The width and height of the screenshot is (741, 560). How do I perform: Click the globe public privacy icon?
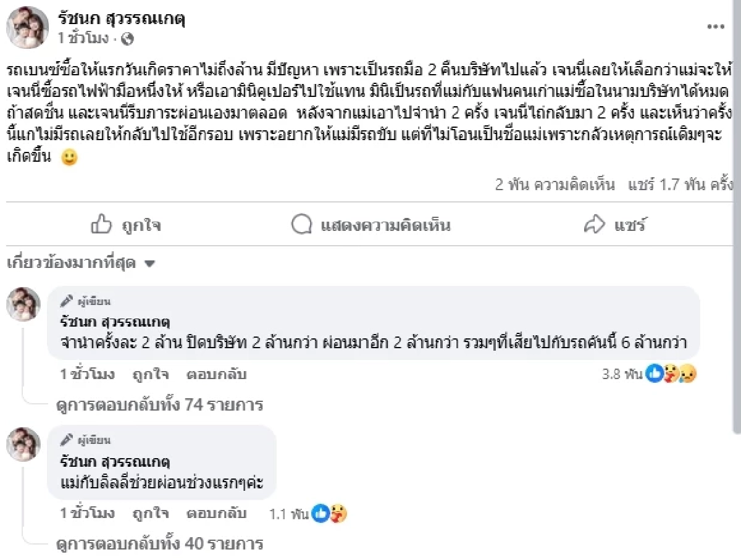click(x=128, y=40)
